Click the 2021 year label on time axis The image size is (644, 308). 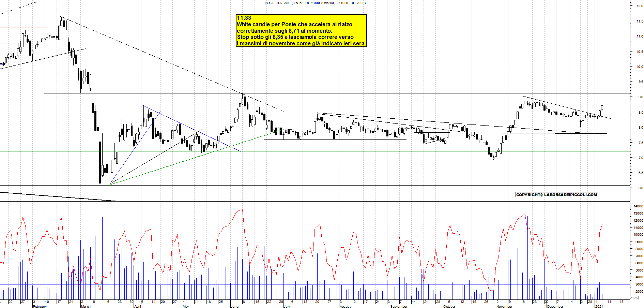599,306
